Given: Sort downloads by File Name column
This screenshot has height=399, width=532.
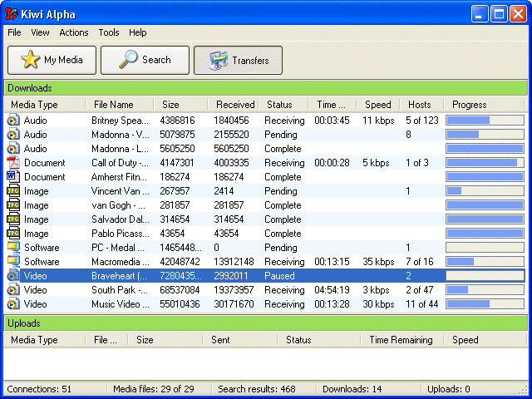Looking at the screenshot, I should pos(120,105).
